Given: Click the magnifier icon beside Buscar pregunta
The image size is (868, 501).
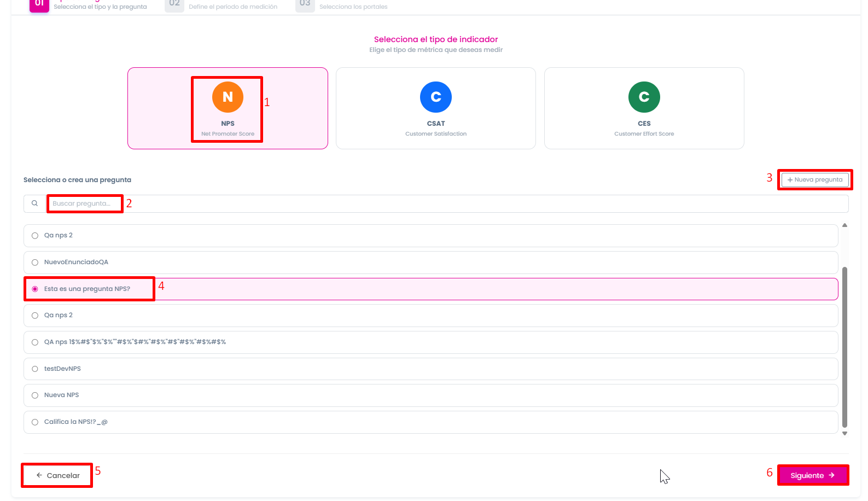Looking at the screenshot, I should pos(34,203).
